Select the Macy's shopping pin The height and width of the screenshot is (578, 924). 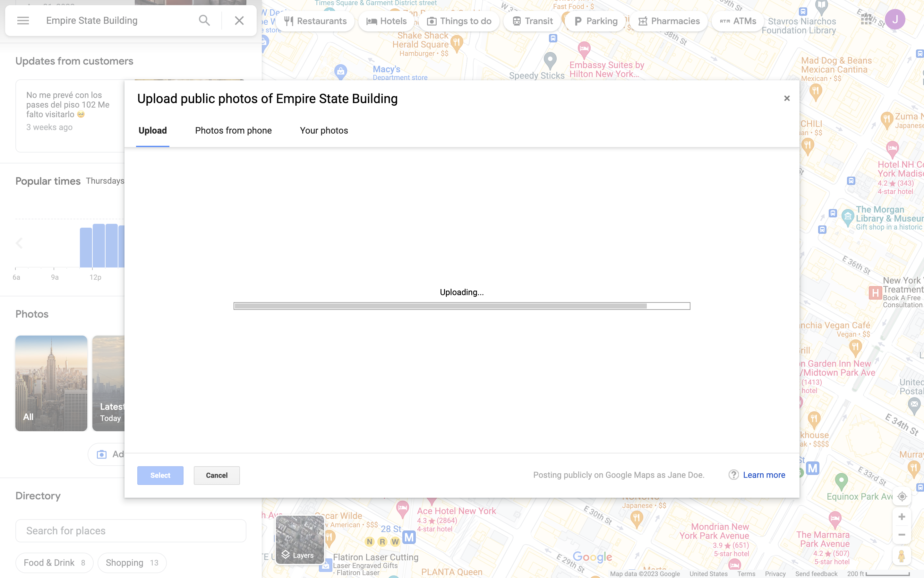click(x=340, y=72)
